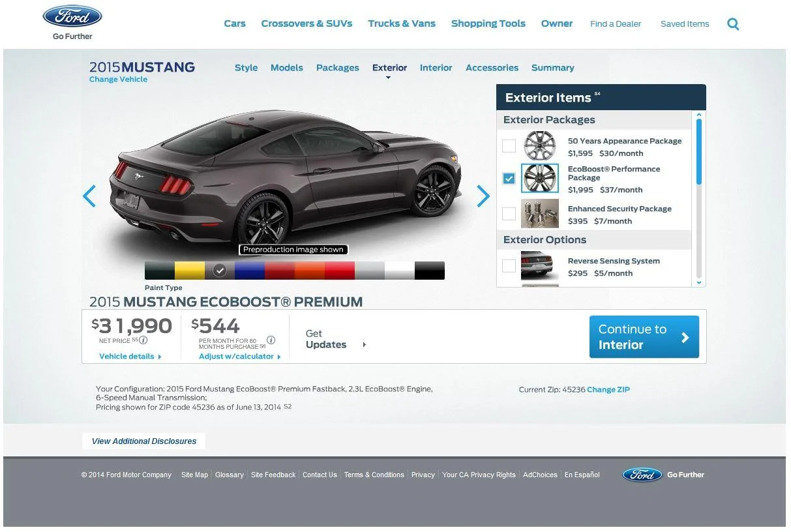Image resolution: width=791 pixels, height=532 pixels.
Task: Uncheck the EcoBoost Performance Package box
Action: [x=509, y=178]
